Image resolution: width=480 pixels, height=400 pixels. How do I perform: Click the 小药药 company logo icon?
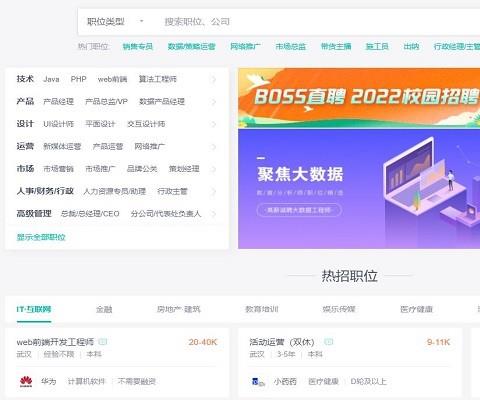258,382
